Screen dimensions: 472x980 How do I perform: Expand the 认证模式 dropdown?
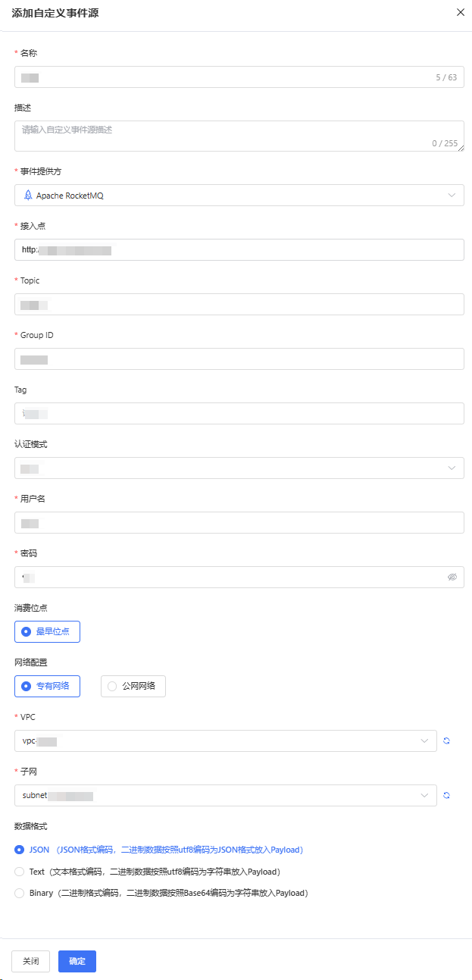tap(239, 468)
